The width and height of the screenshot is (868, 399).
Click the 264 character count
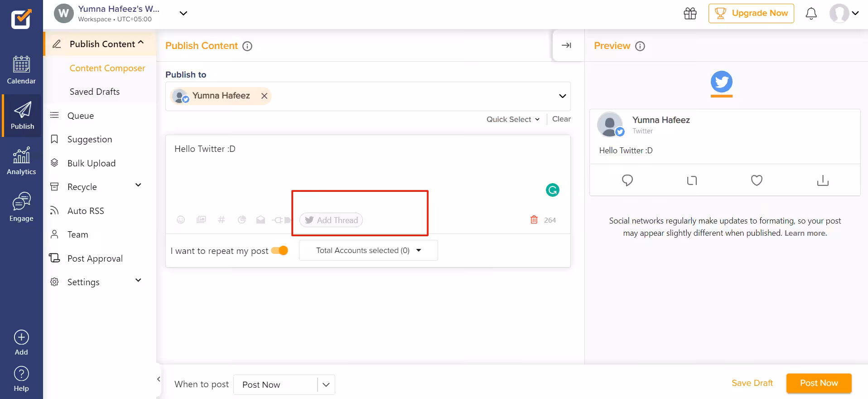click(x=550, y=220)
